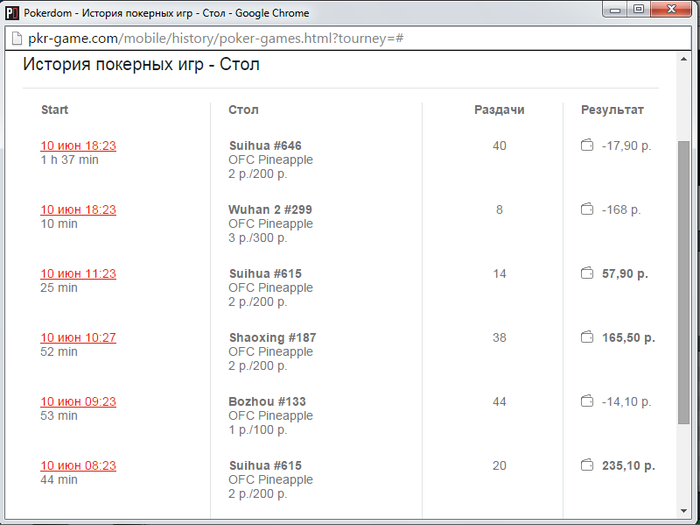Click stakes 1 р./100 р. for Bozhou
700x525 pixels.
[258, 430]
